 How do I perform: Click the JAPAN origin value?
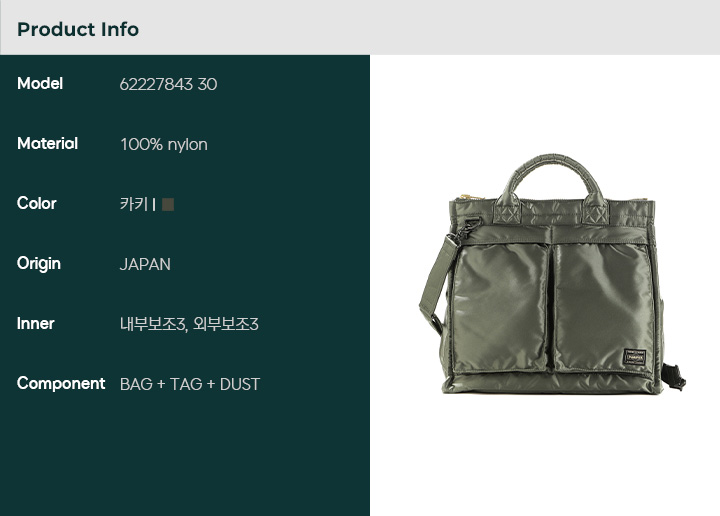145,264
